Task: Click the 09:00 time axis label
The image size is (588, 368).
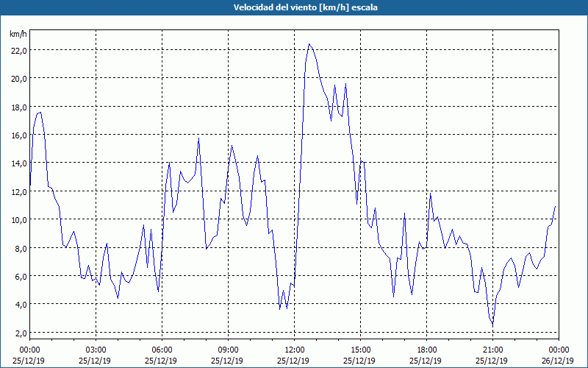Action: [228, 350]
